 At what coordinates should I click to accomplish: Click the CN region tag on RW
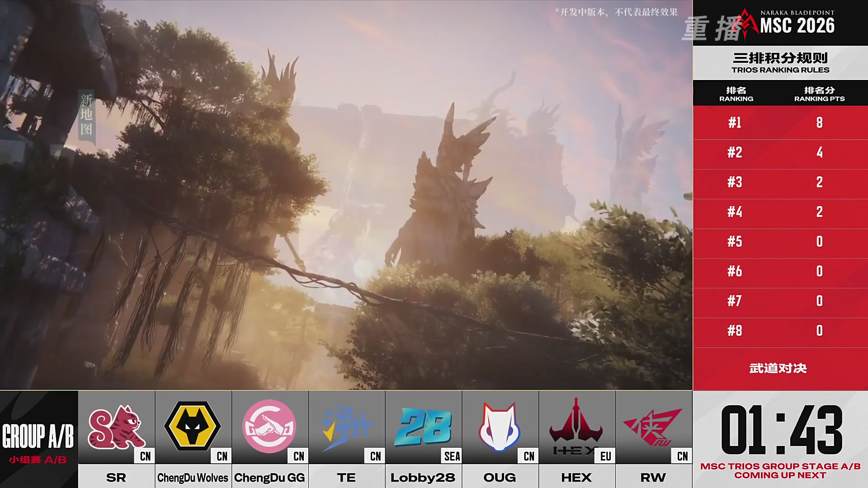(682, 456)
